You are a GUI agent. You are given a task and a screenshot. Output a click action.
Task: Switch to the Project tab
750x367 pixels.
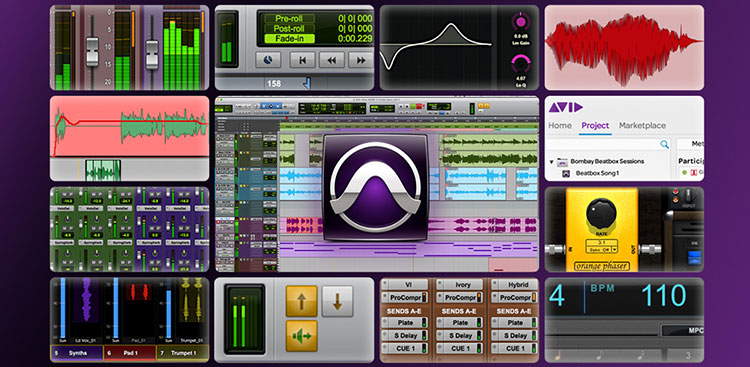tap(595, 125)
